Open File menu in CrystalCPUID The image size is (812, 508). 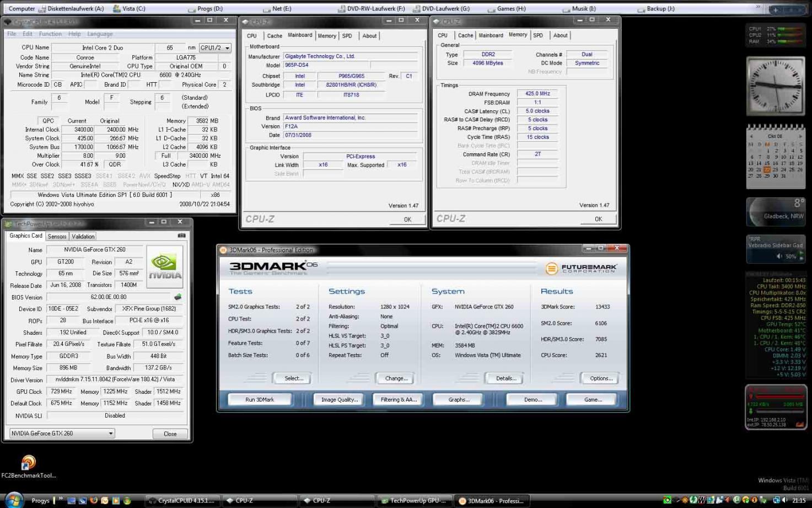(11, 34)
